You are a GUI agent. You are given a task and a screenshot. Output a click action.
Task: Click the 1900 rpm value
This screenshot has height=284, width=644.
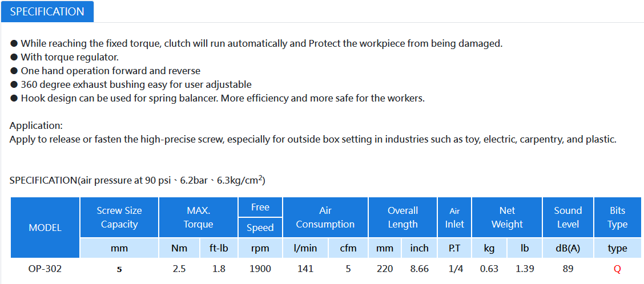coord(260,269)
